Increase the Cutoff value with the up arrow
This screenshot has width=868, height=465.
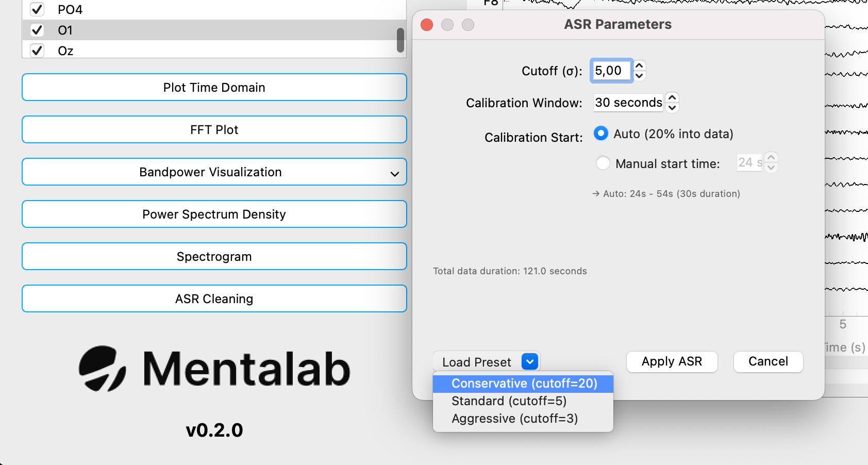pos(639,65)
